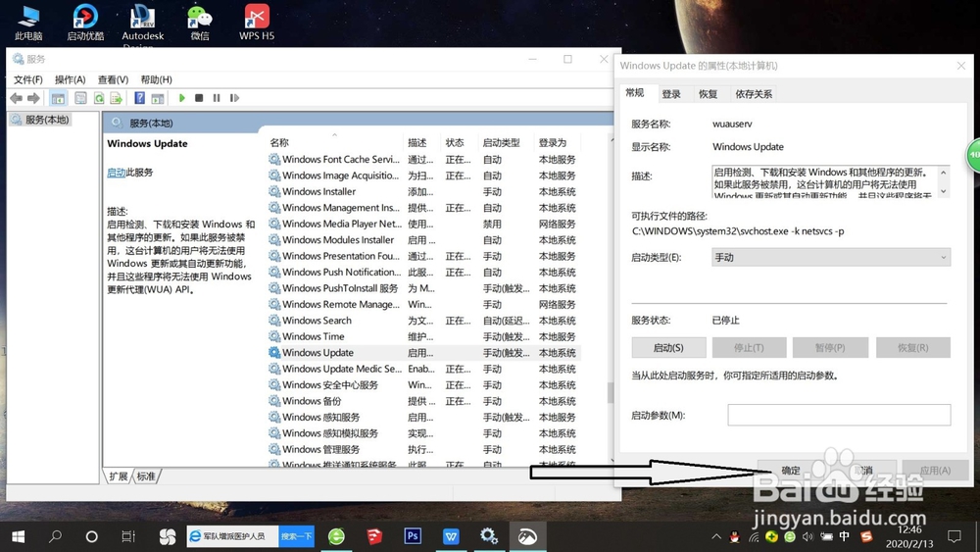The height and width of the screenshot is (552, 980).
Task: Click the Back arrow in Services toolbar
Action: coord(17,98)
